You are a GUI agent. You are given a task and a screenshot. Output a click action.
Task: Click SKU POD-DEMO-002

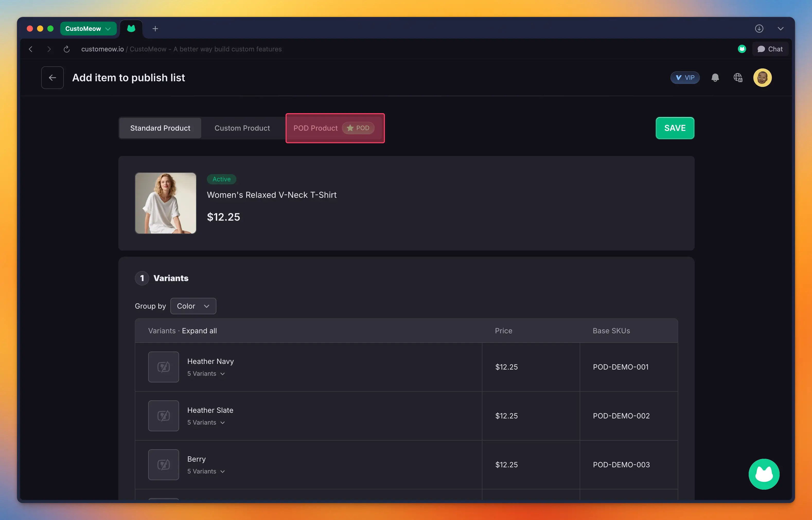point(621,416)
